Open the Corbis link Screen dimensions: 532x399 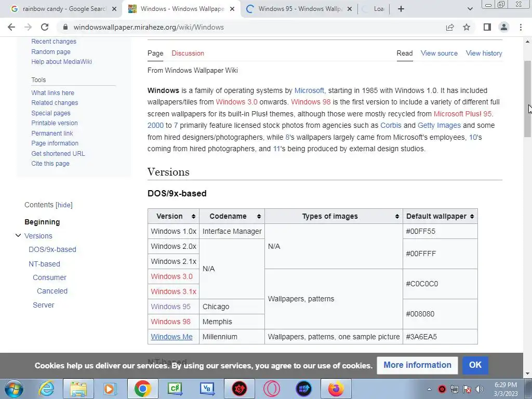tap(391, 126)
